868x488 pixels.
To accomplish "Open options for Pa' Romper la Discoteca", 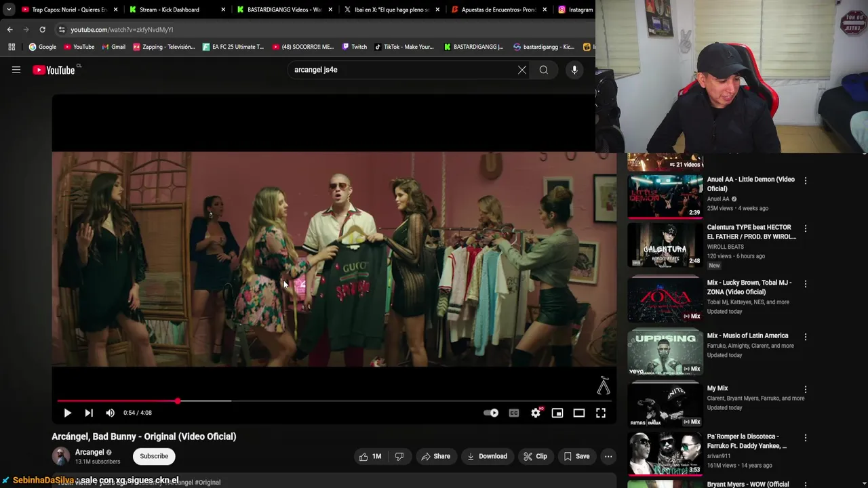I will tap(806, 438).
